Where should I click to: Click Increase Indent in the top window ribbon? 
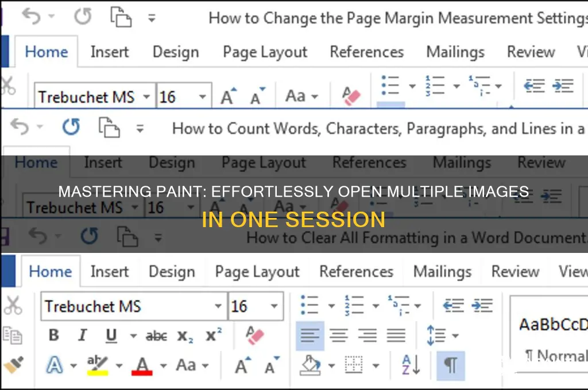tap(563, 86)
